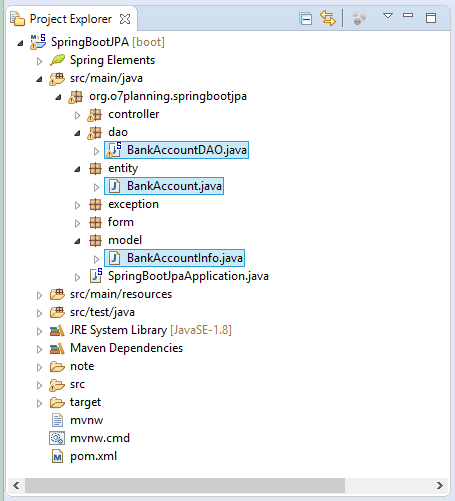Collapse the dao package
The image size is (455, 501).
(77, 133)
